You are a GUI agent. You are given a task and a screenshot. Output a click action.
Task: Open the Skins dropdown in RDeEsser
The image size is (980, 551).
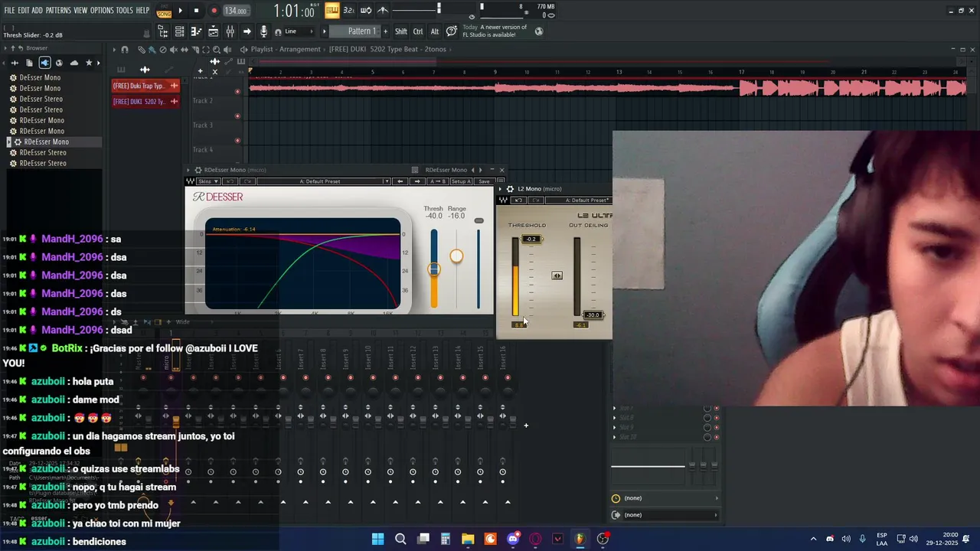[x=208, y=181]
